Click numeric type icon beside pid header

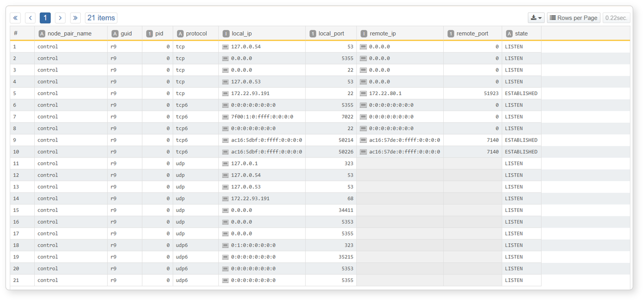tap(149, 34)
